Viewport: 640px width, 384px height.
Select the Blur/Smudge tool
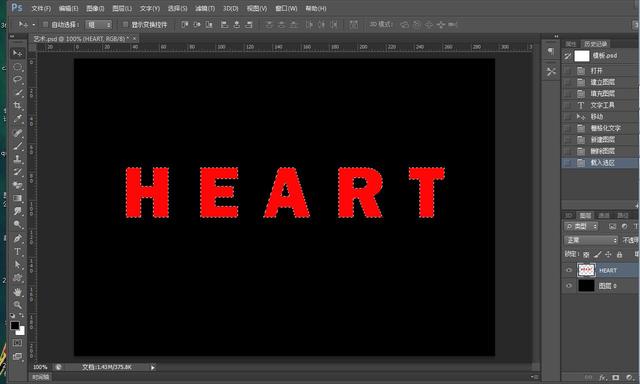(17, 211)
